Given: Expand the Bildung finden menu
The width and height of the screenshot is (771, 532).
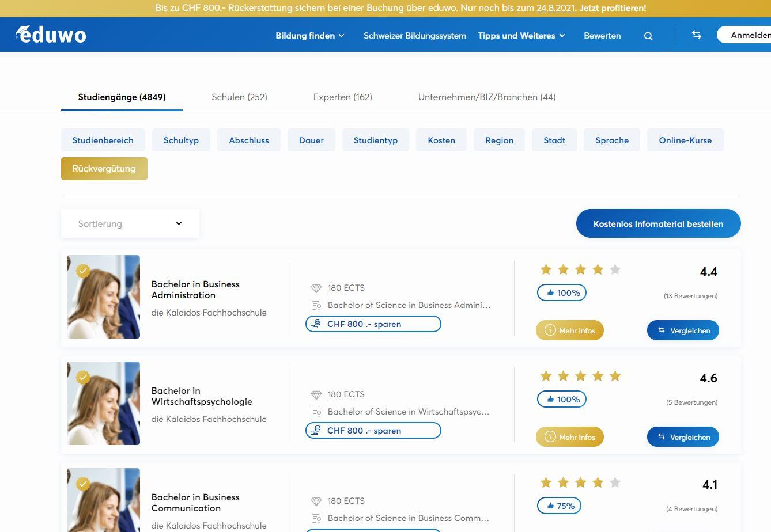Looking at the screenshot, I should tap(310, 36).
